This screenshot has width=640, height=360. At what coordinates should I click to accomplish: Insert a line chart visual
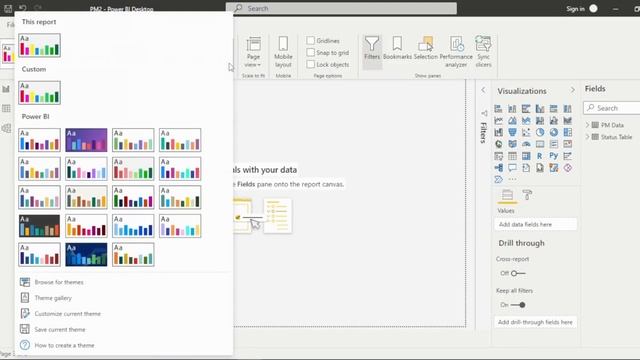pos(498,120)
